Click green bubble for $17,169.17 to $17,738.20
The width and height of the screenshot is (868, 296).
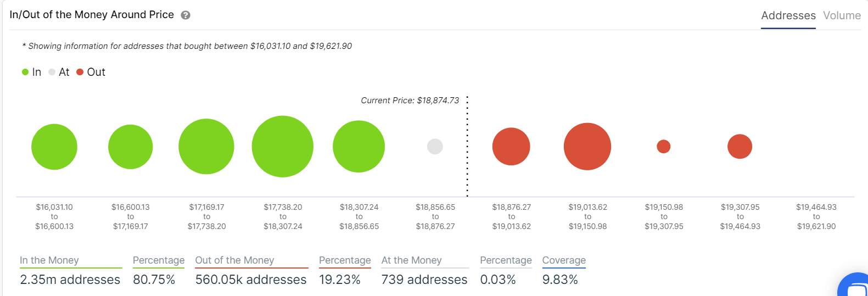point(206,147)
